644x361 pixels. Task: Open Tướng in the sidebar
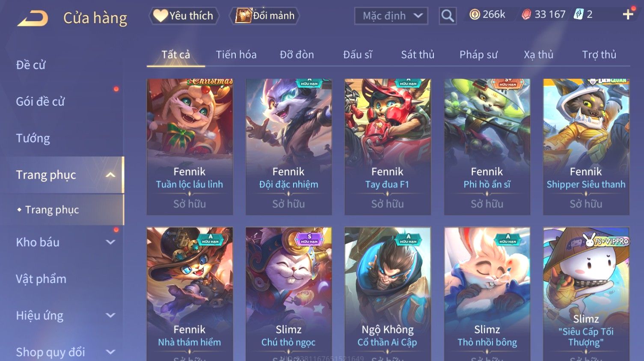33,138
